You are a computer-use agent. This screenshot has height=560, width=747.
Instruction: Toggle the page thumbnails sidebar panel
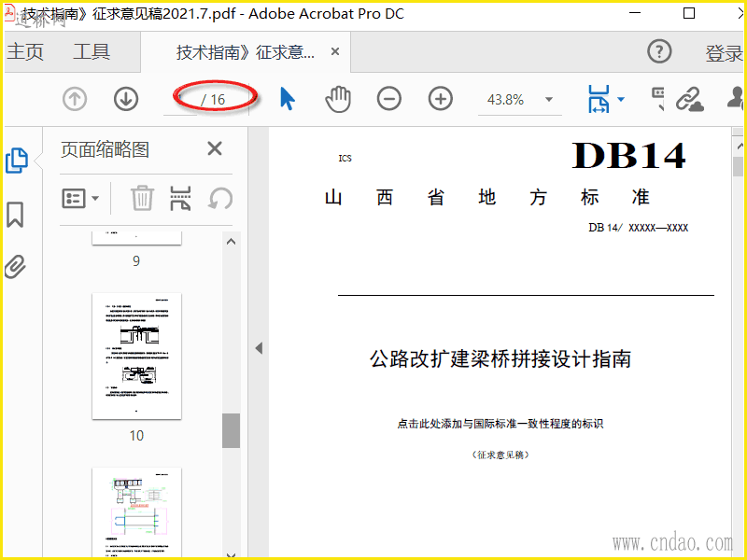click(x=16, y=161)
